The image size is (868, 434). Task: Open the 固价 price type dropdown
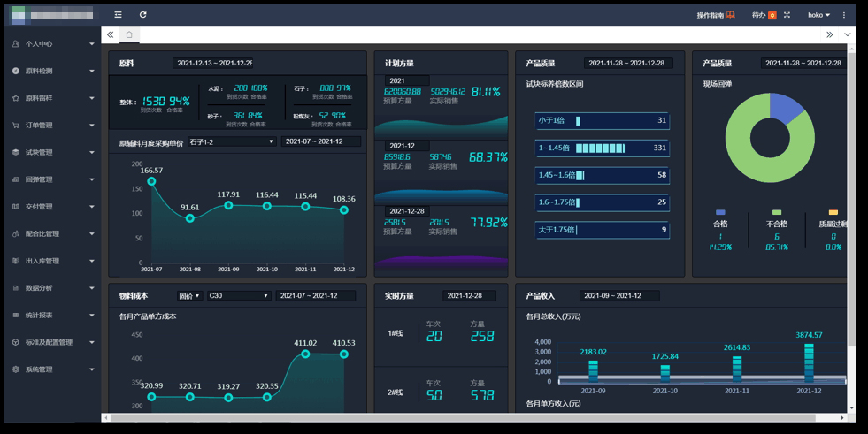[188, 296]
